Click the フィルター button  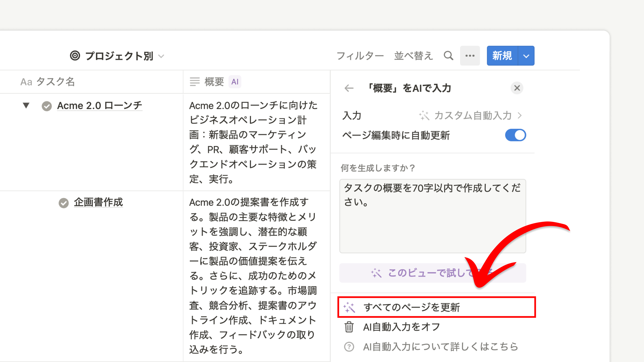(360, 56)
